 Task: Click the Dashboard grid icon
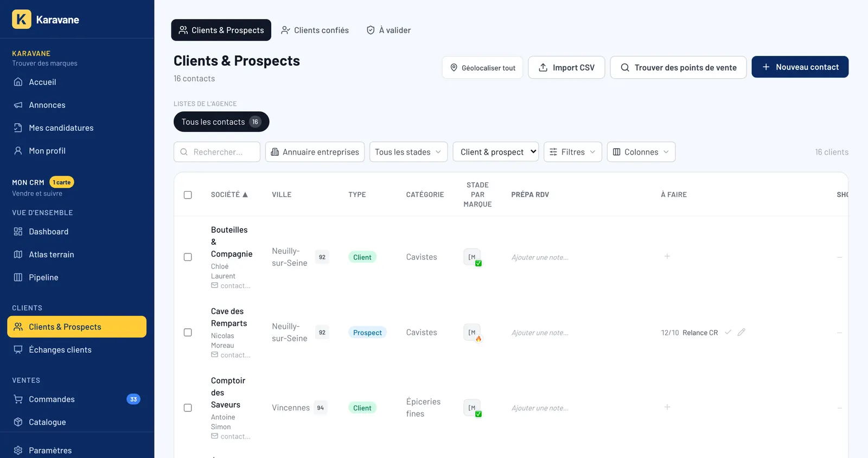point(18,232)
